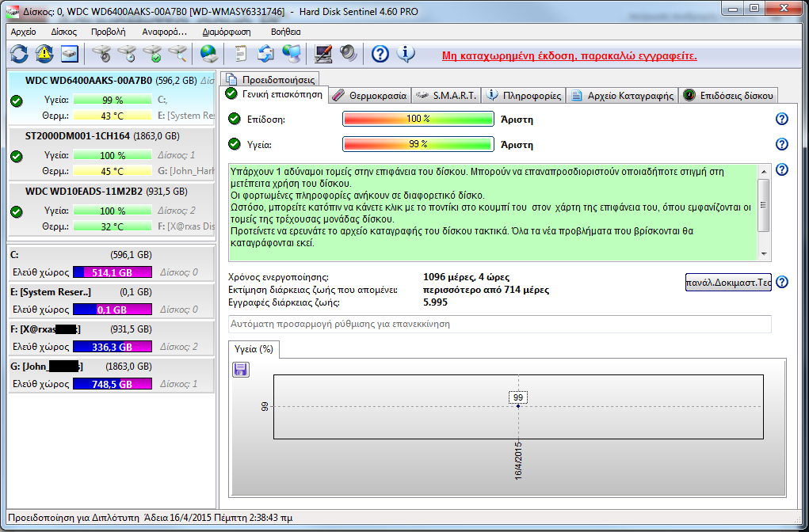This screenshot has width=809, height=532.
Task: Switch to the Προειδοποιήσεις tab
Action: 270,79
